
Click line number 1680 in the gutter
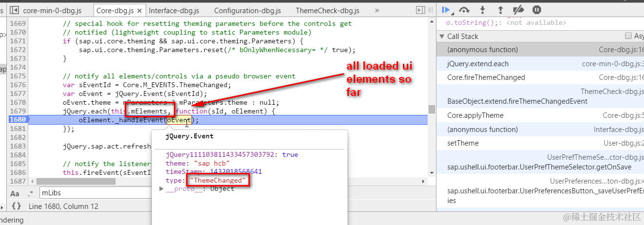[x=18, y=120]
